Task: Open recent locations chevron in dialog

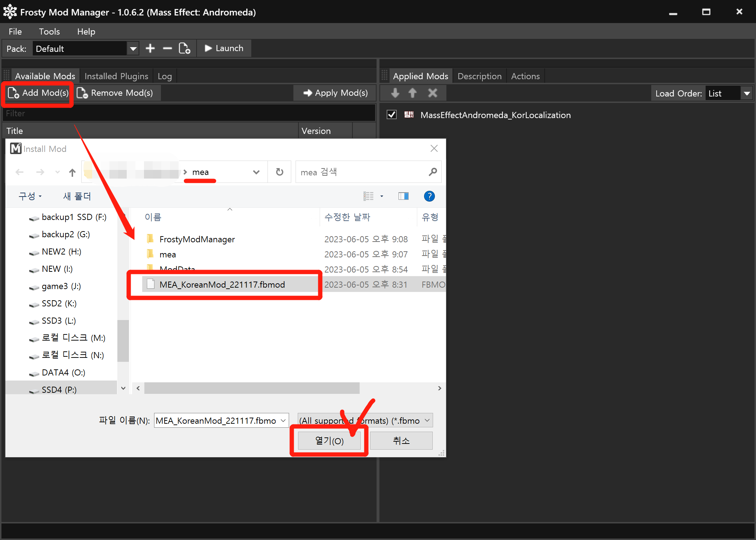Action: tap(57, 172)
